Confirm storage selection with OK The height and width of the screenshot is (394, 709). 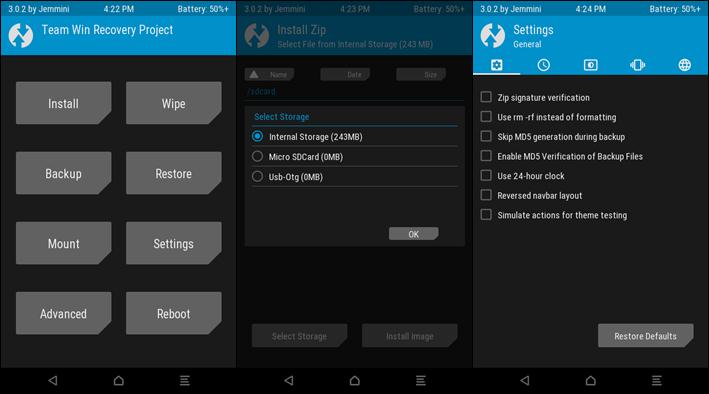[x=413, y=234]
